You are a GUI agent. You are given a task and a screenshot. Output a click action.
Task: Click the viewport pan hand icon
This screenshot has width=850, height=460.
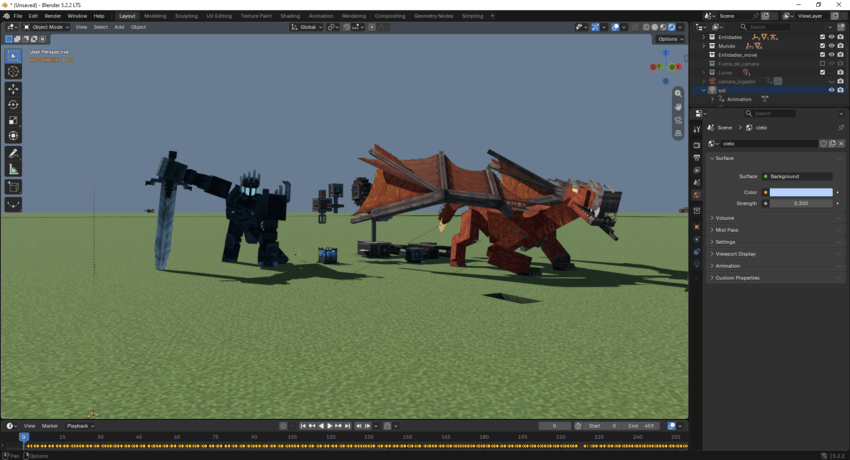(x=678, y=107)
